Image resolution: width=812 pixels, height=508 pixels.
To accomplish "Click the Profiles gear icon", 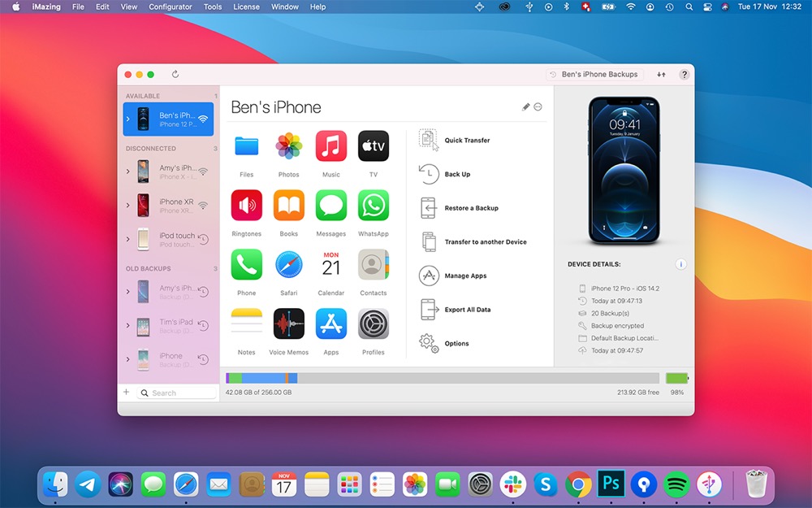I will [x=374, y=323].
